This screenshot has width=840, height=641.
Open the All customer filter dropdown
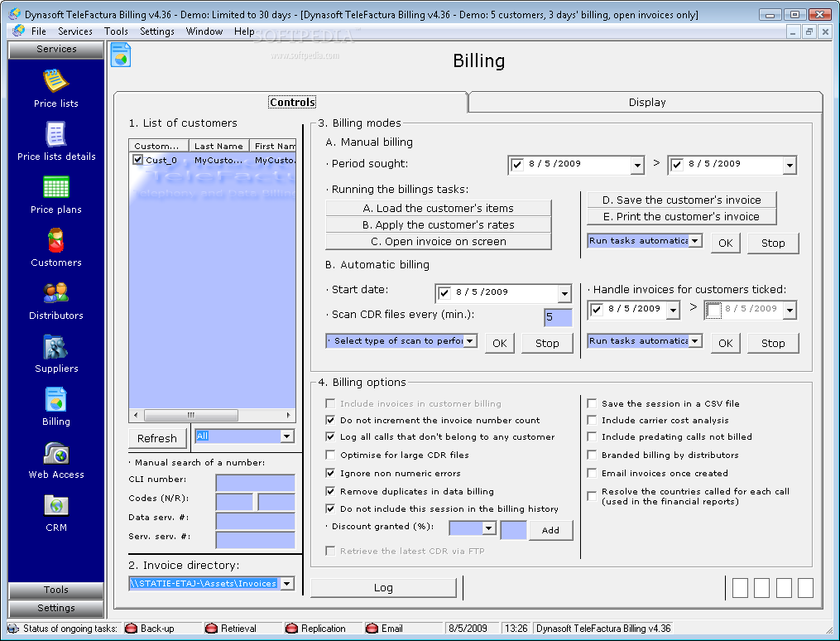pyautogui.click(x=287, y=436)
